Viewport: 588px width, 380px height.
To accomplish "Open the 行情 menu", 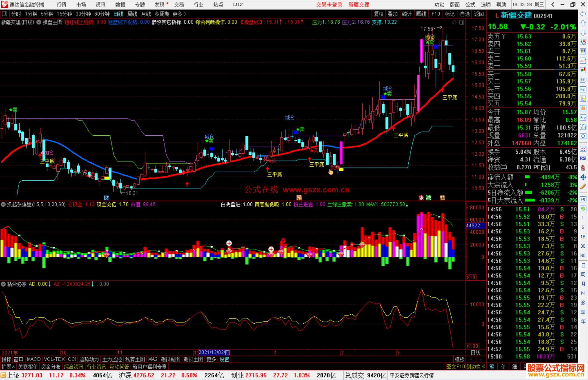I will (x=62, y=5).
